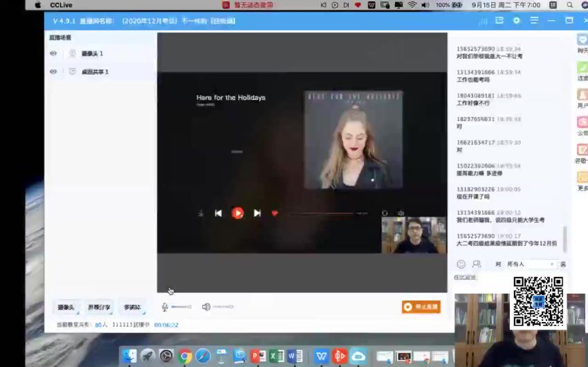Click the volume icon in the menu bar
The image size is (588, 367).
click(x=425, y=5)
